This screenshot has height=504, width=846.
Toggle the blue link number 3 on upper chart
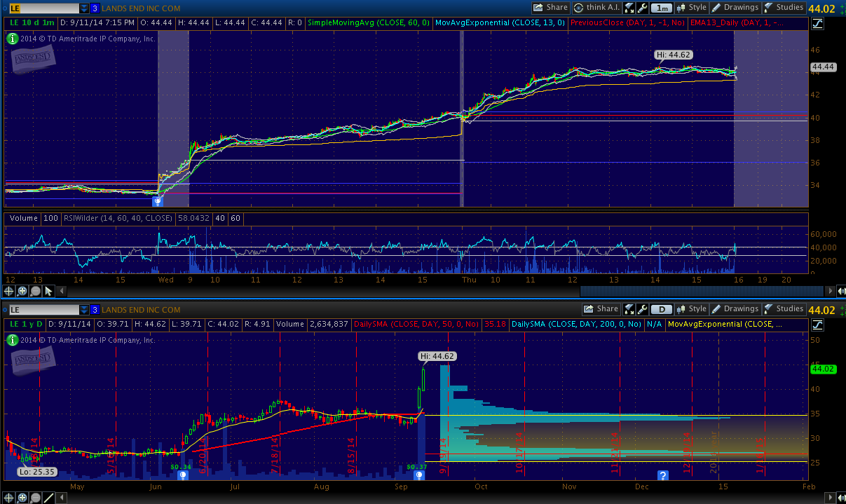point(95,8)
